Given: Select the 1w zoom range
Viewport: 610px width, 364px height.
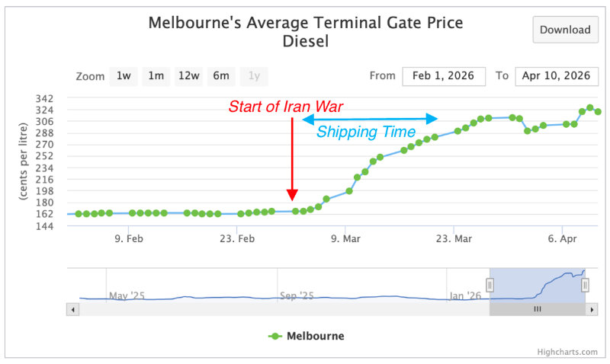Looking at the screenshot, I should point(124,75).
